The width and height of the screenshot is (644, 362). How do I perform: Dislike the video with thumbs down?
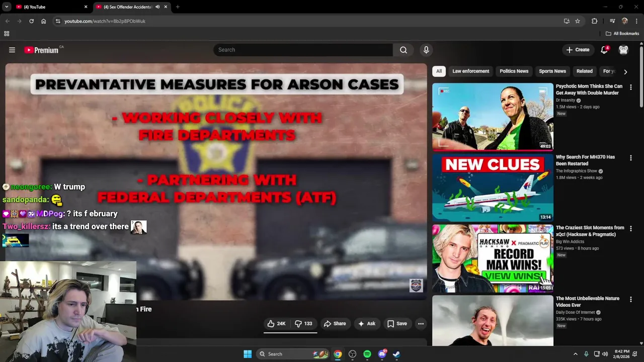(303, 324)
